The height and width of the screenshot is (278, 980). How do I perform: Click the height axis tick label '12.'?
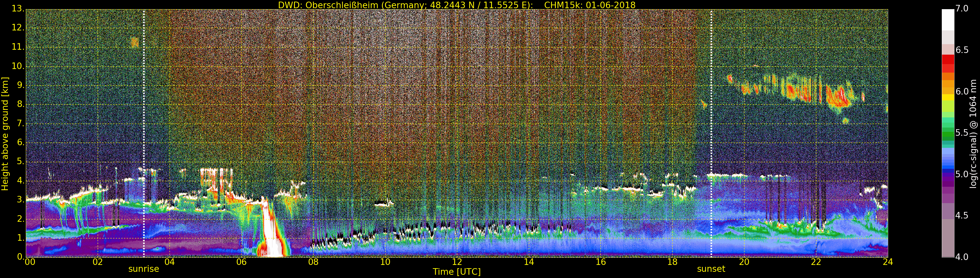point(18,28)
